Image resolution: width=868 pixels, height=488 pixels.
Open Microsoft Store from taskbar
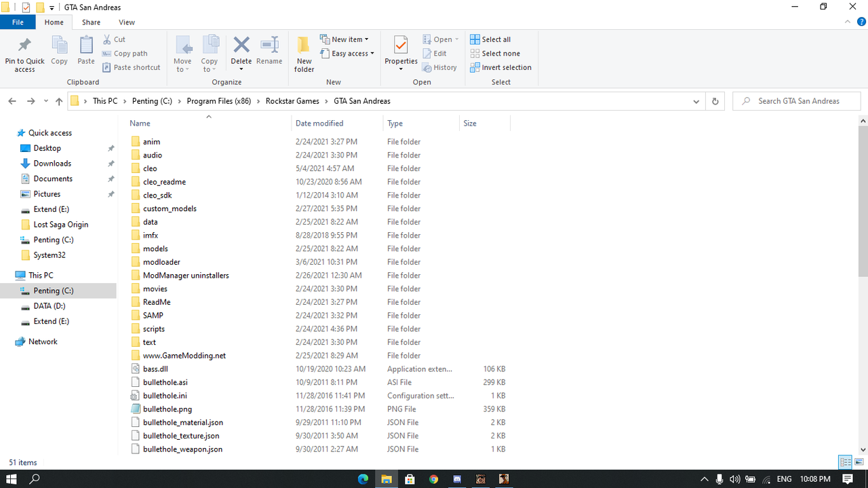click(410, 478)
